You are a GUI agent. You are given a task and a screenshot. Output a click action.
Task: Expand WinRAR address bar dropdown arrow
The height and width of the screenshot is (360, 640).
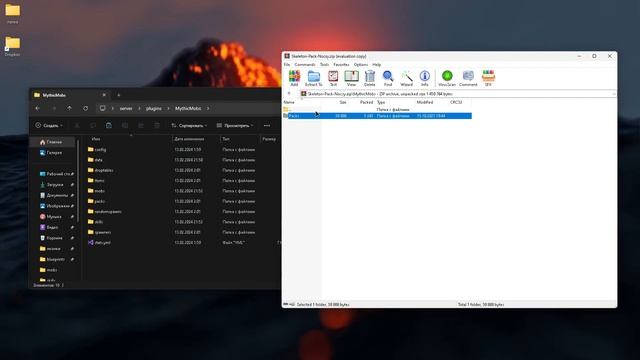[x=613, y=94]
